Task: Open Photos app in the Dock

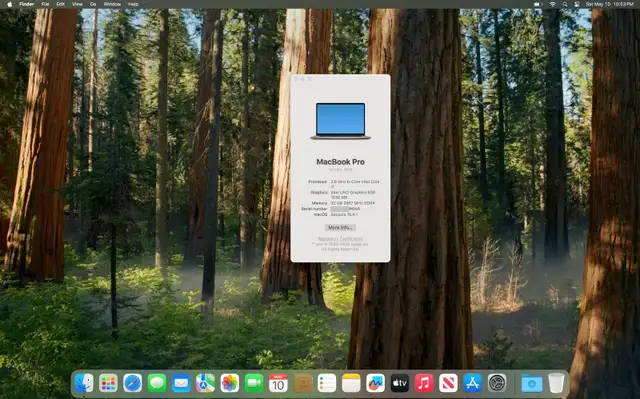Action: tap(230, 383)
